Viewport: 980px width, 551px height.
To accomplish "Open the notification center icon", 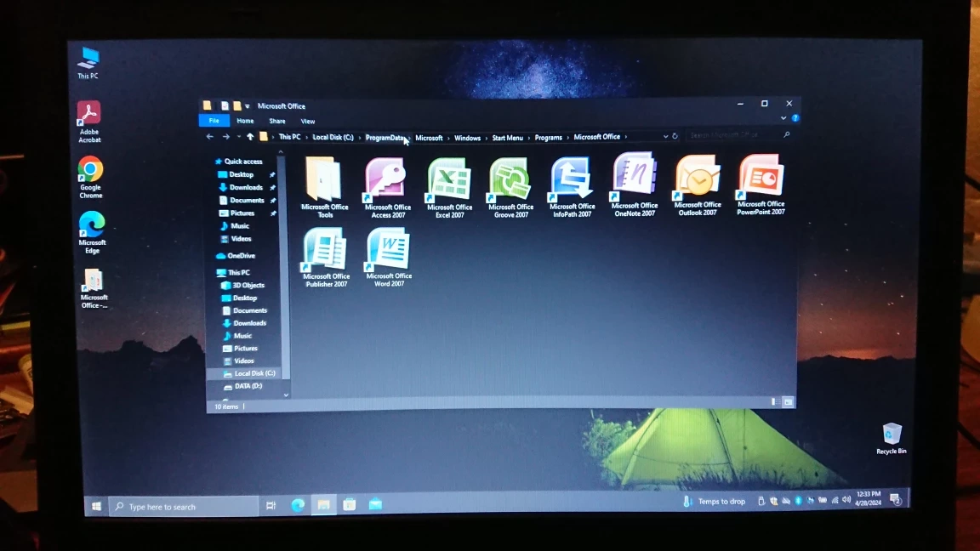I will click(896, 499).
